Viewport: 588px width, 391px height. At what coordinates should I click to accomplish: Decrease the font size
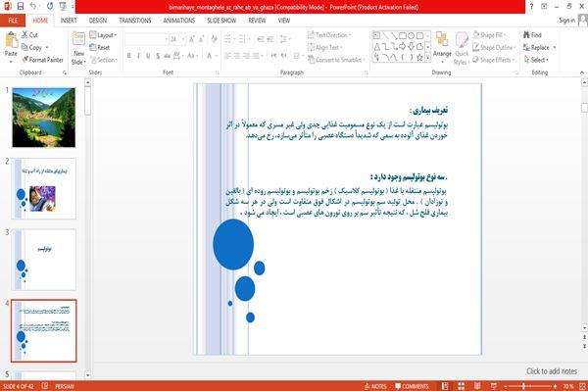click(x=202, y=39)
